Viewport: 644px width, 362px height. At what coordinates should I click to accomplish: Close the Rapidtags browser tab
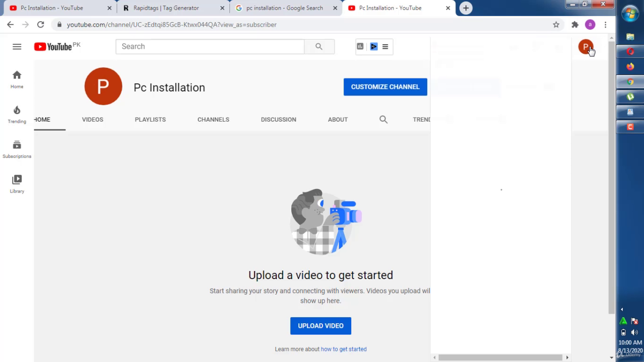(222, 8)
